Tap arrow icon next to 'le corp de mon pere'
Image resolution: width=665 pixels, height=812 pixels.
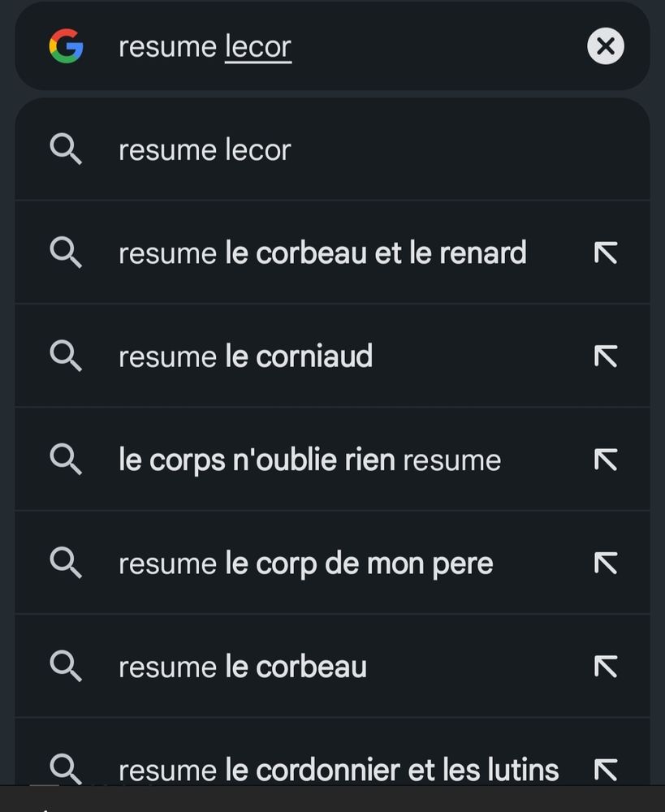pos(606,564)
